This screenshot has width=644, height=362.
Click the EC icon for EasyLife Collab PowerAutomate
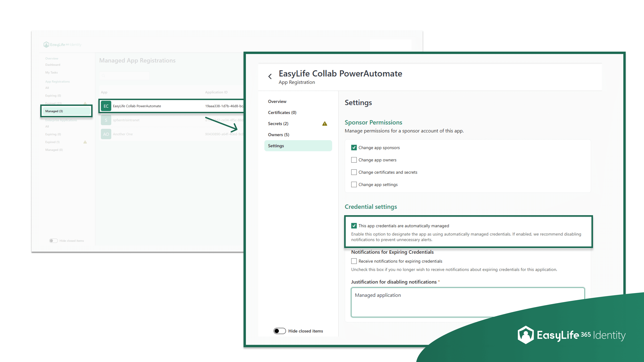point(106,106)
